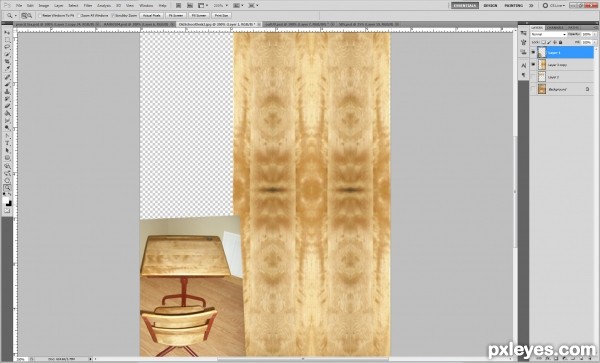Select the Zoom tool in toolbox
The image size is (600, 363).
pyautogui.click(x=7, y=187)
